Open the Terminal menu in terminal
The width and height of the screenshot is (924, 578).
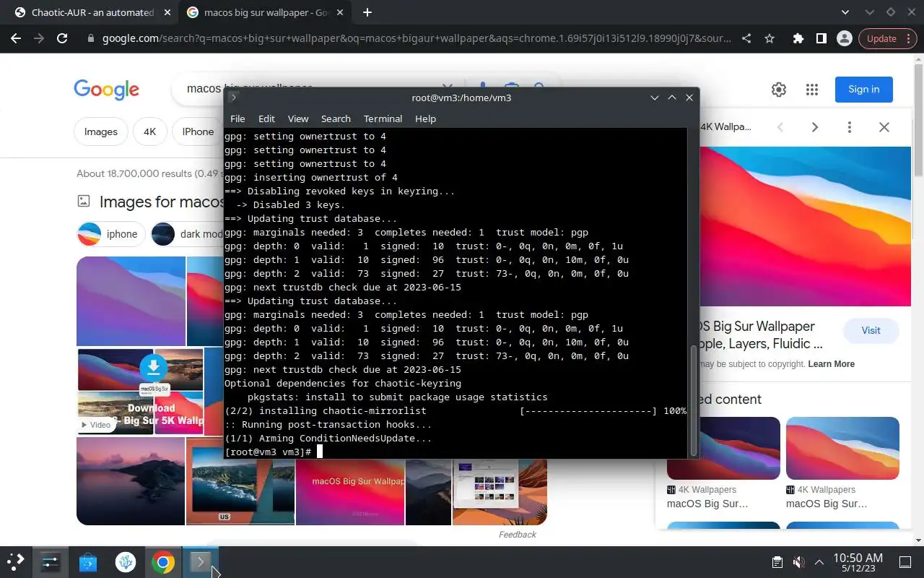pyautogui.click(x=383, y=118)
